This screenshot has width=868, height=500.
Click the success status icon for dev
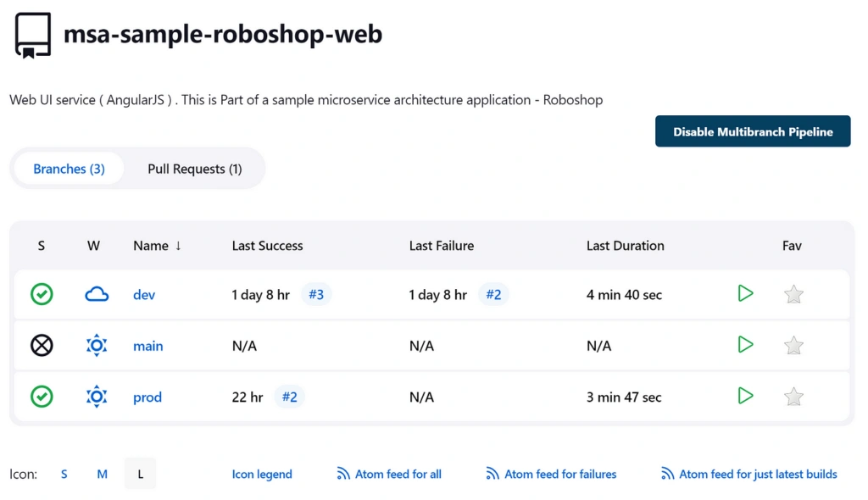click(x=42, y=294)
